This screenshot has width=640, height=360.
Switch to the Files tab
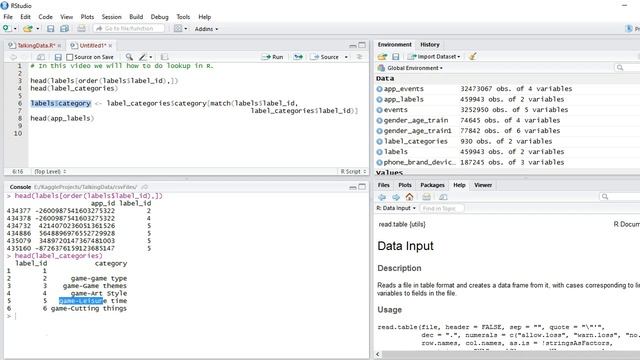[x=384, y=185]
